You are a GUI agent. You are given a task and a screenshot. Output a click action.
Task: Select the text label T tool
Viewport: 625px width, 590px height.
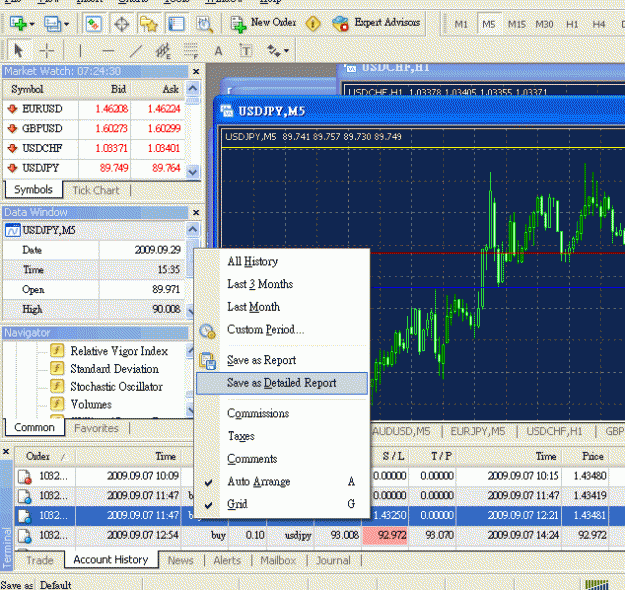click(246, 51)
